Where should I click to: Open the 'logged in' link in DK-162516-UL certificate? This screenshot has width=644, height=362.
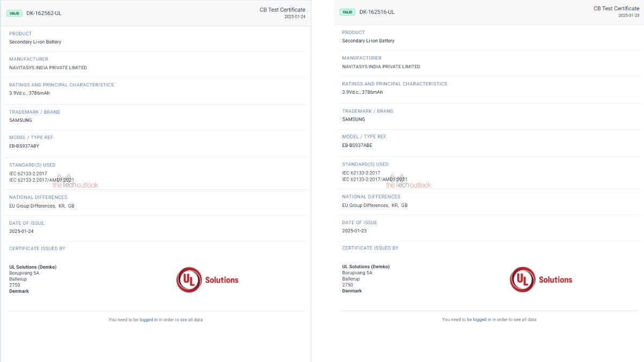click(482, 320)
